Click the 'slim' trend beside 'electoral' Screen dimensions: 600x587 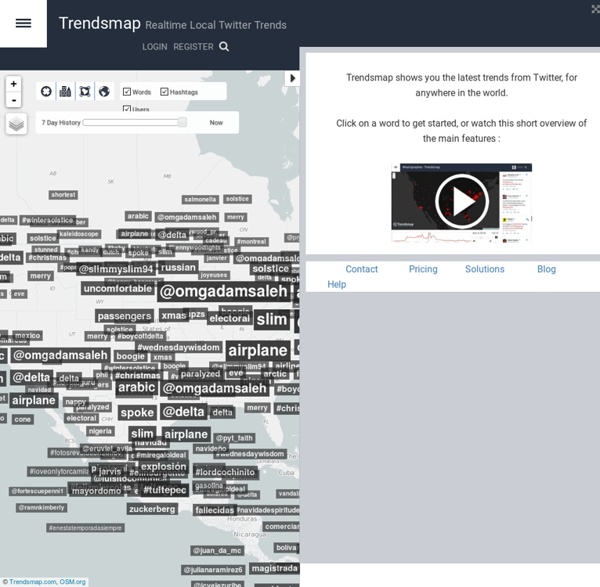coord(271,320)
